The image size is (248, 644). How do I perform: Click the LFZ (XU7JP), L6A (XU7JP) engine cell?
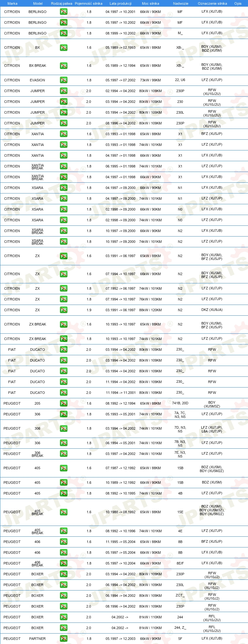tap(212, 429)
